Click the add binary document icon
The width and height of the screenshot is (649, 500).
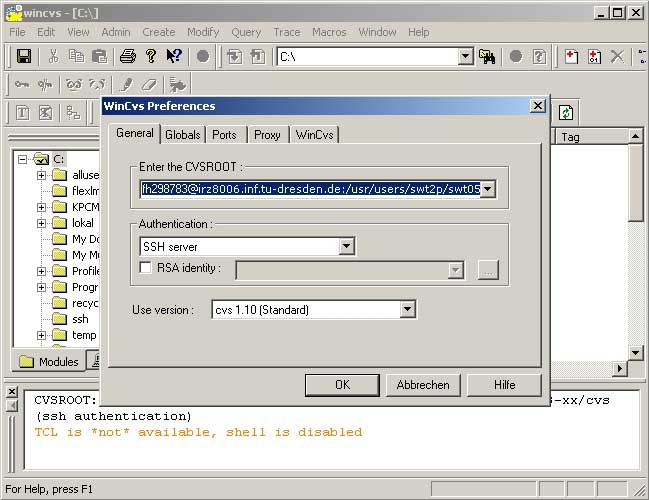click(594, 56)
